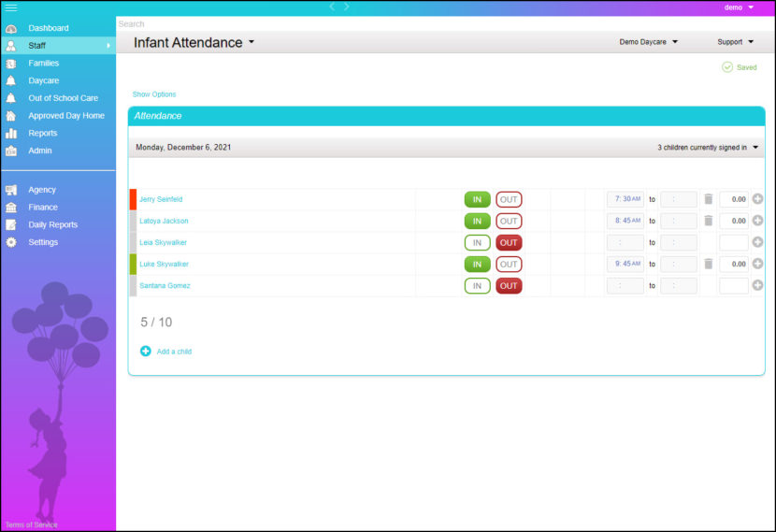Screen dimensions: 776x532
Task: Open the Demo Daycare dropdown
Action: click(648, 42)
